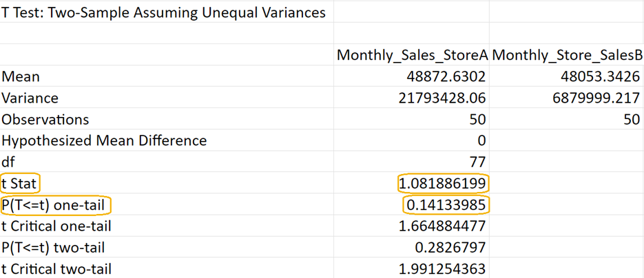Screen dimensions: 644x278
Task: Select the highlighted t Stat value 1.081886199
Action: [444, 183]
